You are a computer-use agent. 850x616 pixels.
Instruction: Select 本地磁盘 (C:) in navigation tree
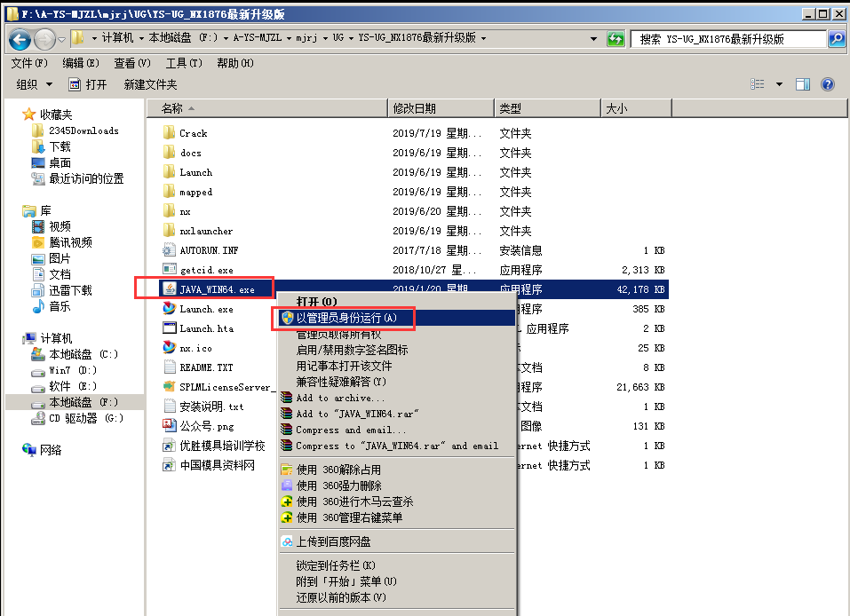click(x=75, y=354)
